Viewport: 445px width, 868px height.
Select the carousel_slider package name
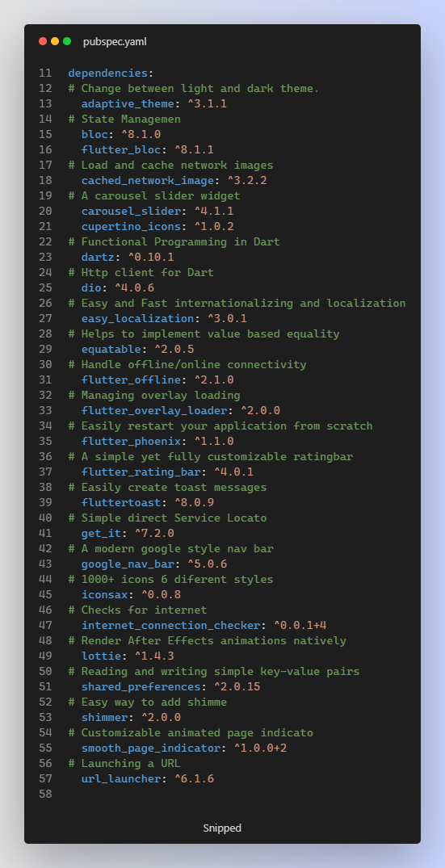tap(131, 212)
